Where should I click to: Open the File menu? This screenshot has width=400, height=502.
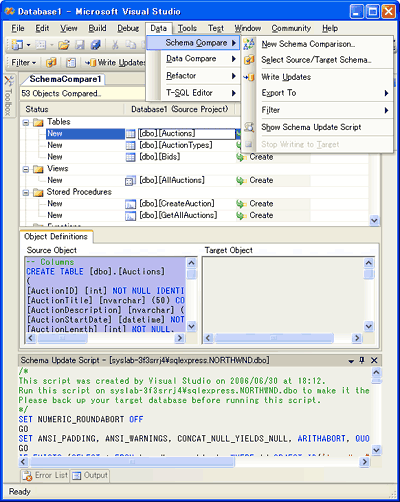point(18,28)
